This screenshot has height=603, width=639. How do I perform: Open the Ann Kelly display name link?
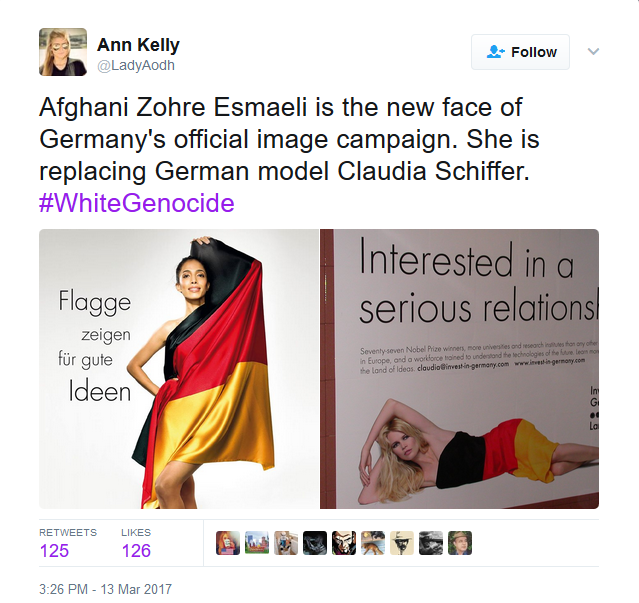coord(138,44)
